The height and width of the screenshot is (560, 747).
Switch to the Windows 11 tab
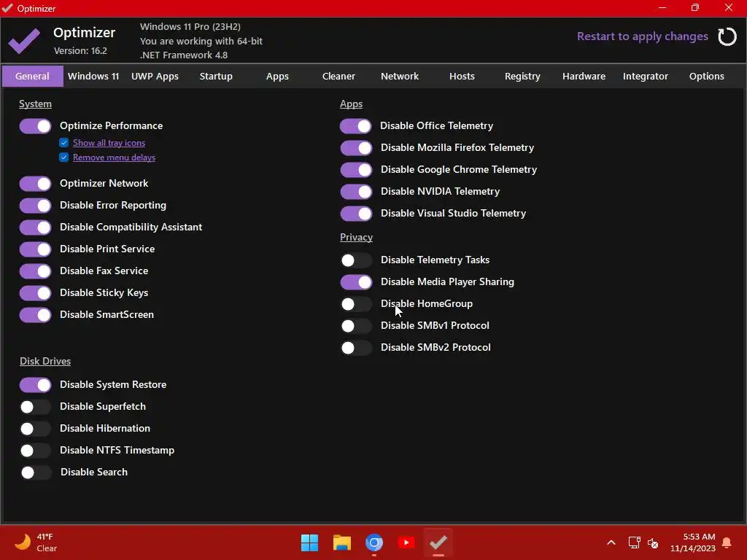coord(93,76)
